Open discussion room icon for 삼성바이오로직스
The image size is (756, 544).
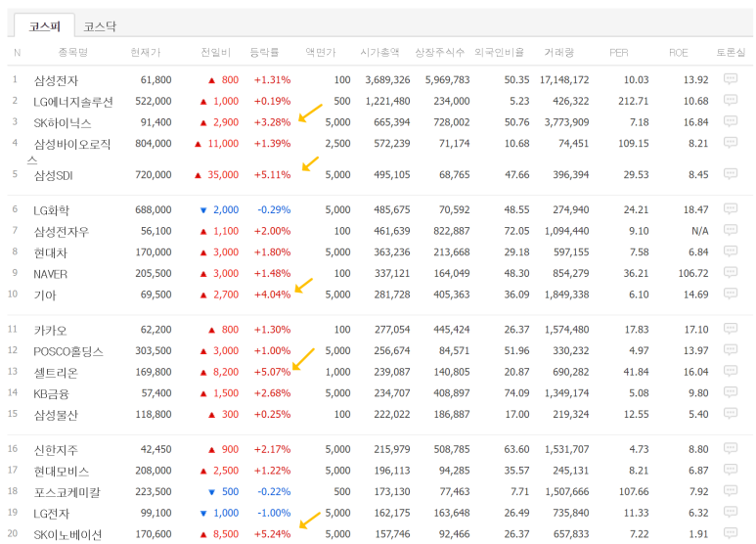731,142
